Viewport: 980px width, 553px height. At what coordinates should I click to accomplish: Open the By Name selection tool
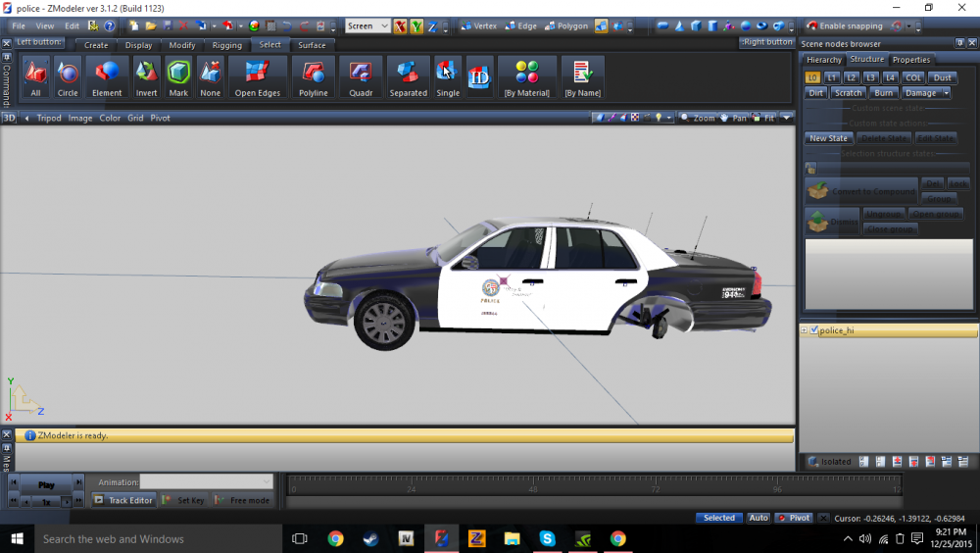click(582, 76)
